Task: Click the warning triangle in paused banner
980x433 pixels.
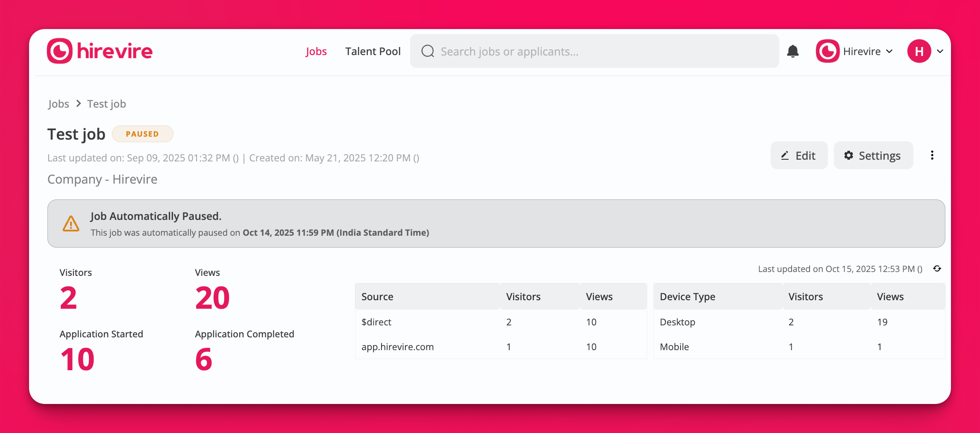Action: 71,223
